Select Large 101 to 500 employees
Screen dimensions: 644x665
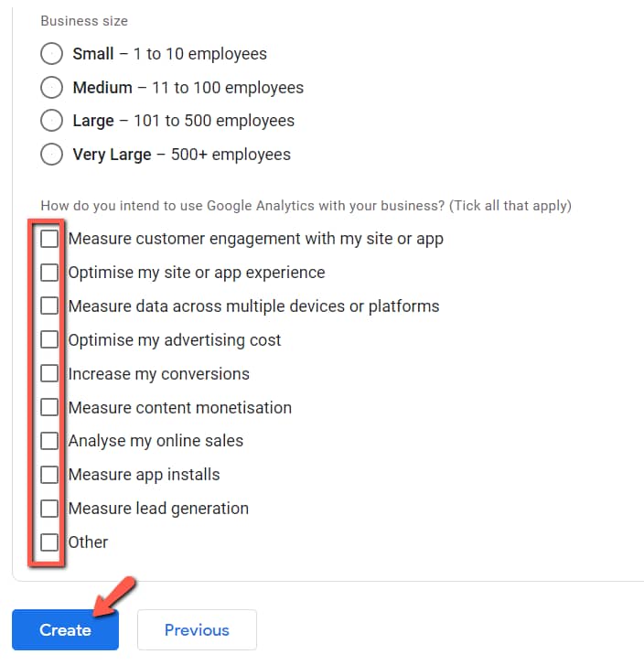click(52, 121)
